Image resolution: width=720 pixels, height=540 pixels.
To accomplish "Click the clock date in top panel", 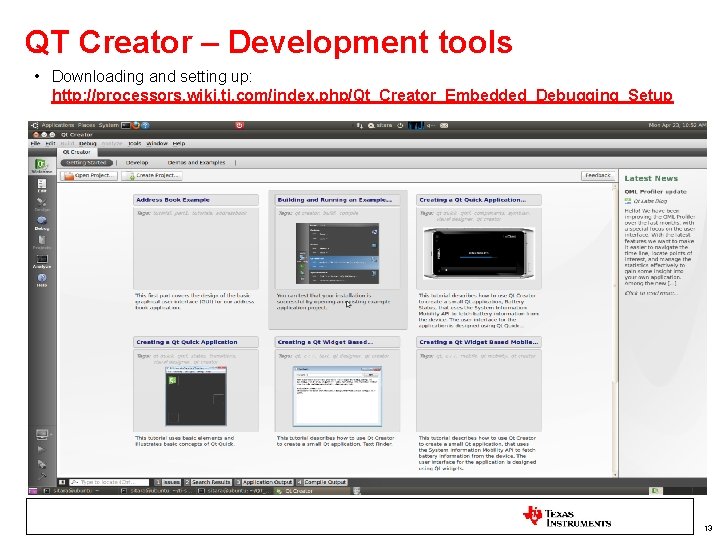I will pos(677,125).
